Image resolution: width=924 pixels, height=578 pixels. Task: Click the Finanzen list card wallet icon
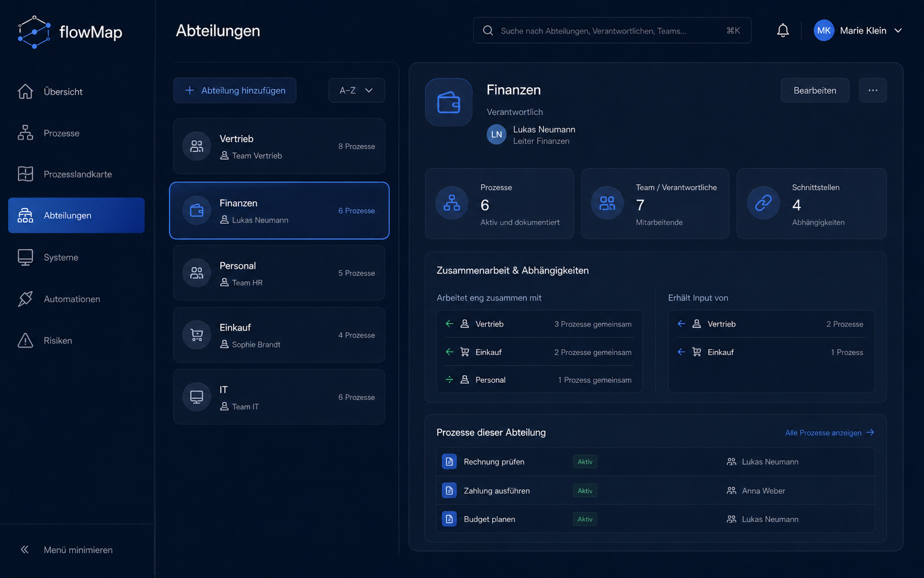pos(197,210)
